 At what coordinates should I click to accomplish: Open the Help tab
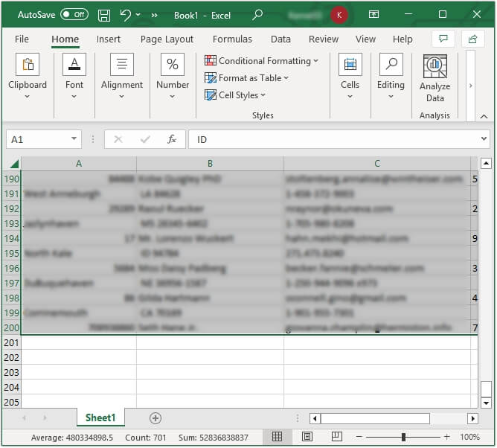[403, 39]
